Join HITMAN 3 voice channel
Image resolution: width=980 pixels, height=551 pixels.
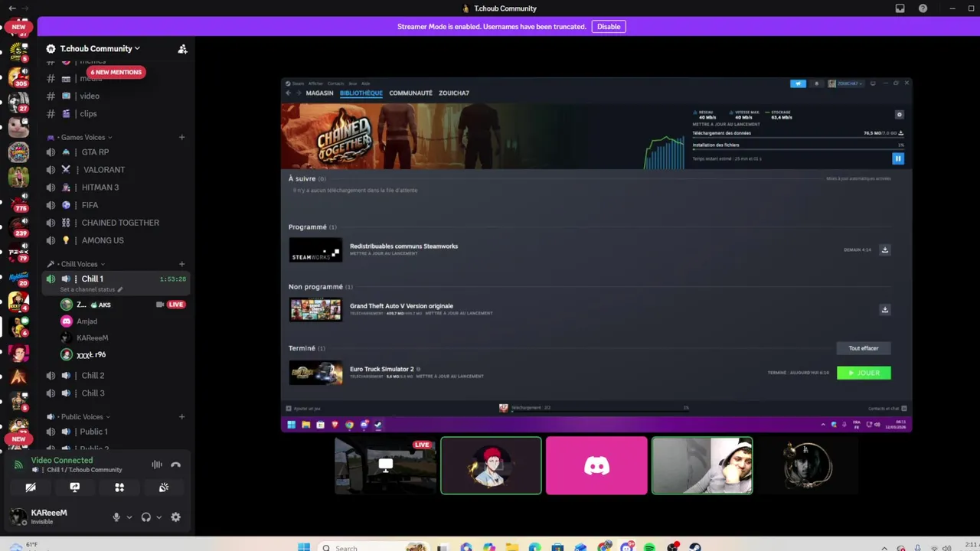point(116,187)
